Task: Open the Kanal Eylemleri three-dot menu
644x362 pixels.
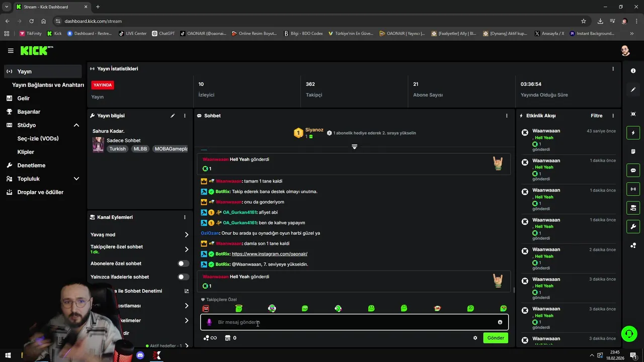Action: coord(185,217)
